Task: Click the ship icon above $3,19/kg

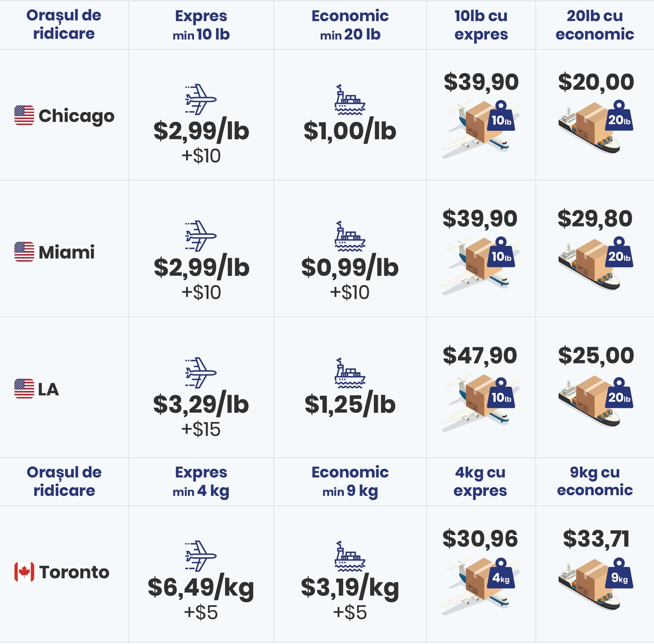Action: pyautogui.click(x=350, y=556)
